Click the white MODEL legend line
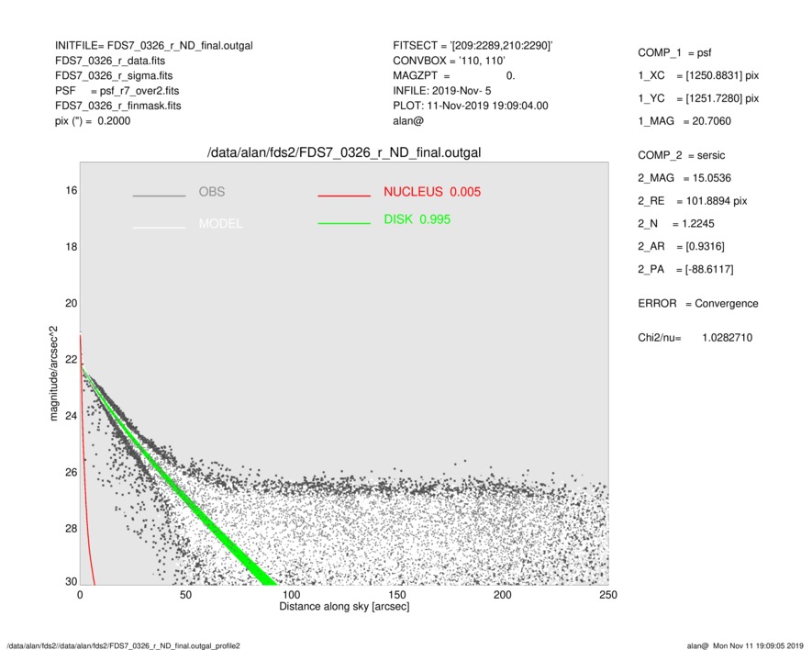This screenshot has height=650, width=812. 159,228
